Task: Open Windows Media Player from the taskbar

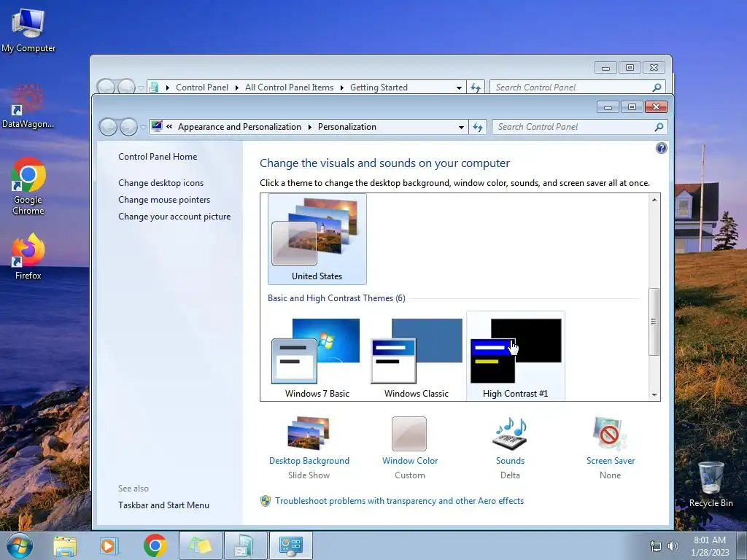Action: pyautogui.click(x=108, y=546)
